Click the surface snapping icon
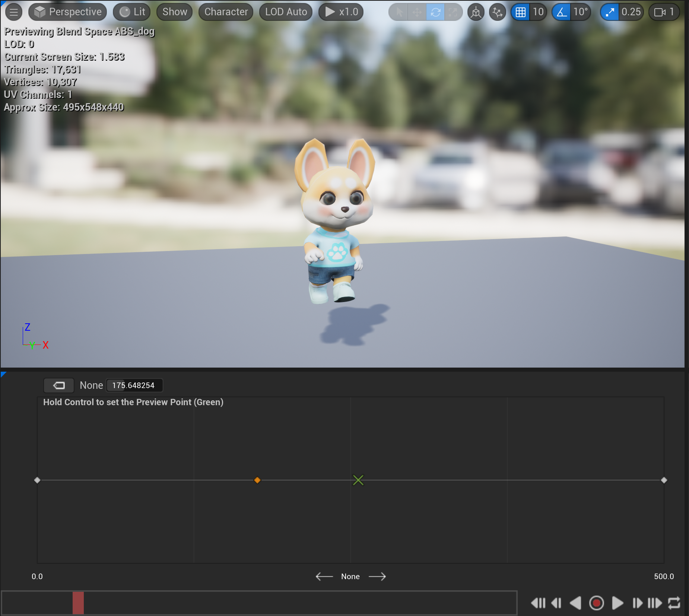 coord(497,12)
